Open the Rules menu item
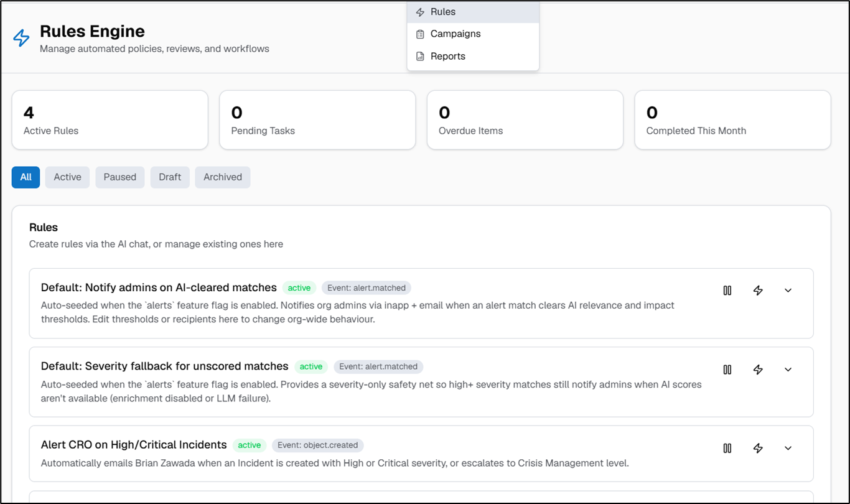This screenshot has height=504, width=850. (473, 12)
